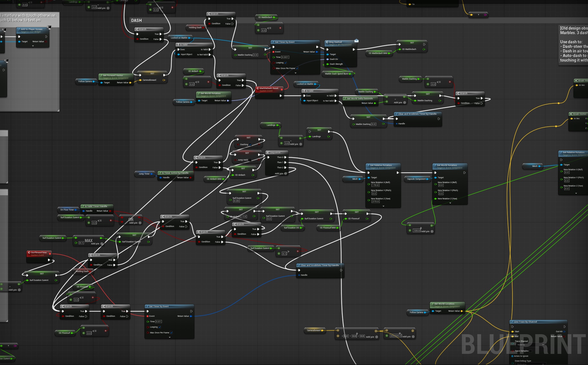The image size is (588, 365).
Task: Click the Dash Dir input pin
Action: point(327,59)
